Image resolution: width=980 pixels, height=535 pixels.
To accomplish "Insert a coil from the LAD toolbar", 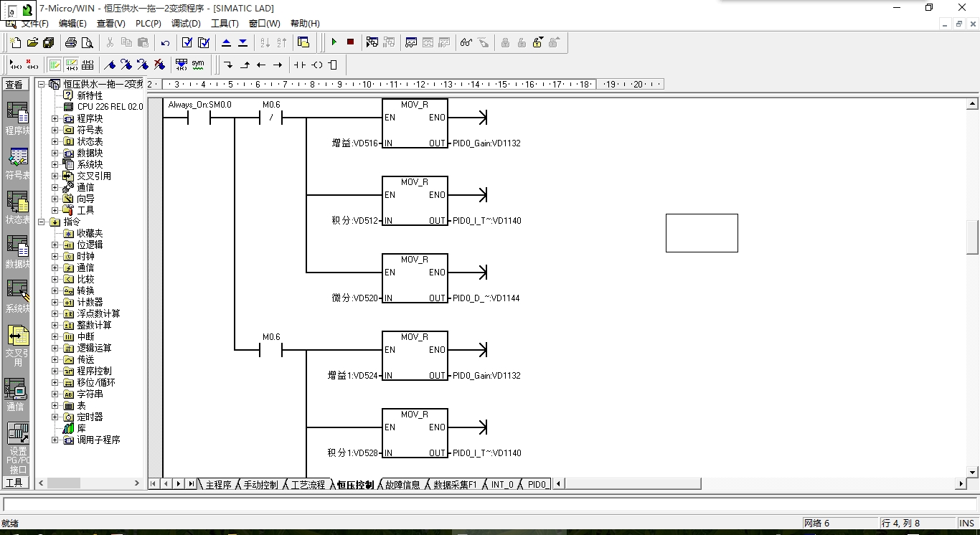I will 316,65.
